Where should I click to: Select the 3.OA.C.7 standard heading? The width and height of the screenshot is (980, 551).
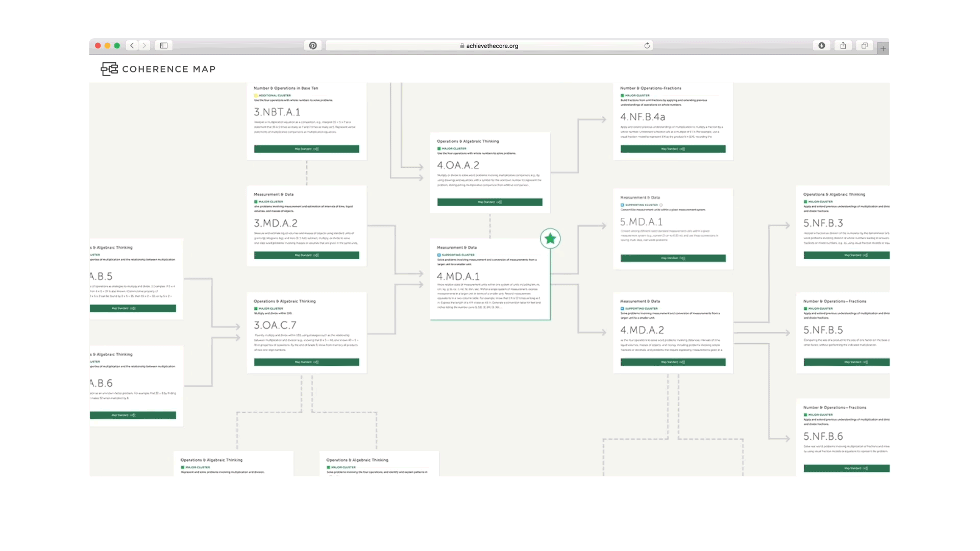click(275, 325)
